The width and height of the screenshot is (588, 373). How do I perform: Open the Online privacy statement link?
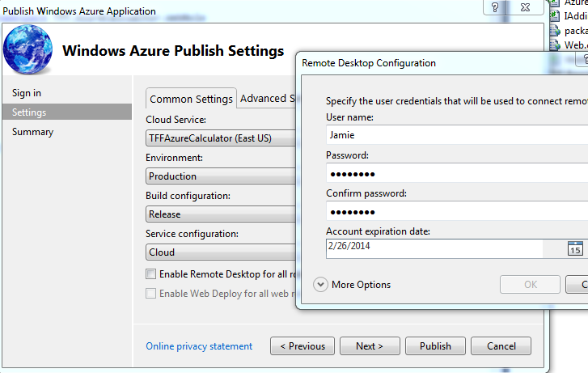[x=199, y=346]
